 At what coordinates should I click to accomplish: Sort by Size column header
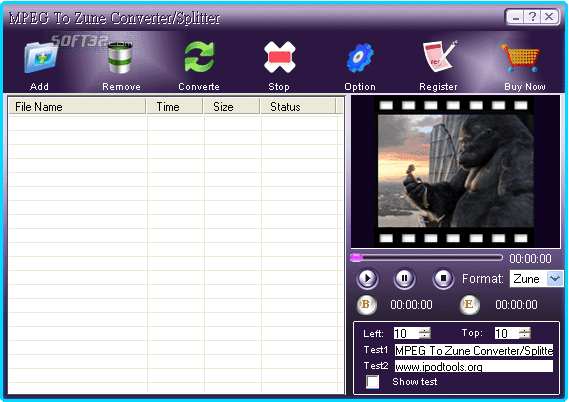(x=232, y=107)
